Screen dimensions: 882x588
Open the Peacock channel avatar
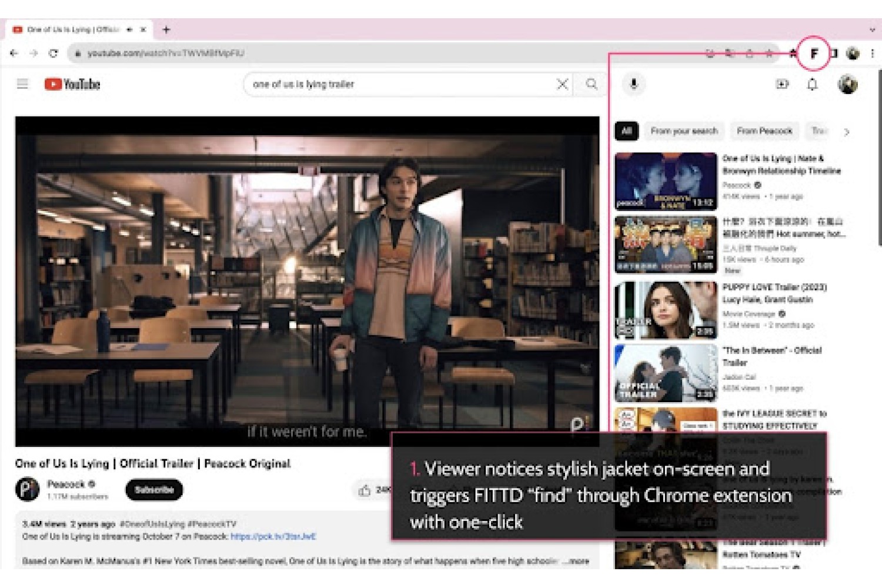coord(27,489)
